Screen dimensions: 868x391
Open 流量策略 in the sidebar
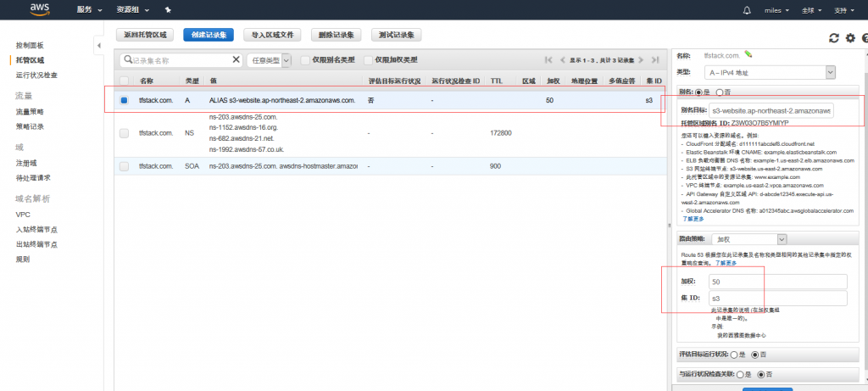coord(30,112)
